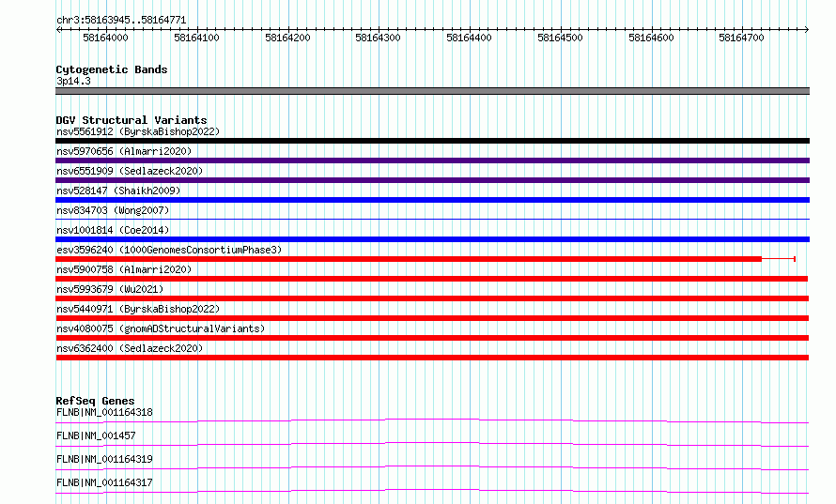Open the FLNB|NM_001457 transcript label
Screen dimensions: 836x504
96,435
